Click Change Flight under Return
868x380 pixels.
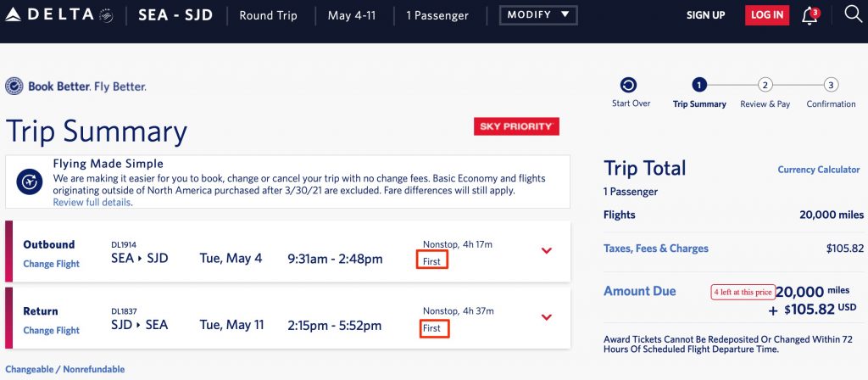[51, 331]
